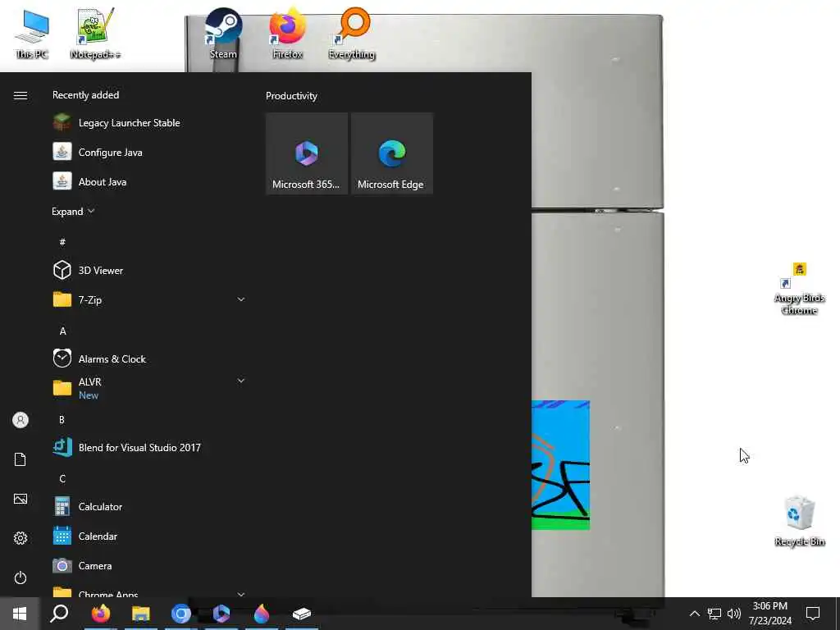Select Everything desktop shortcut
Viewport: 840px width, 630px height.
[352, 33]
